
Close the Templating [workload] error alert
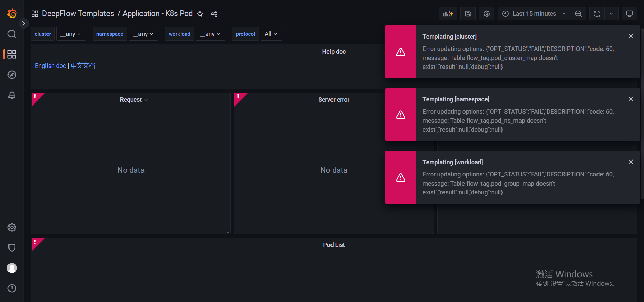pos(631,162)
